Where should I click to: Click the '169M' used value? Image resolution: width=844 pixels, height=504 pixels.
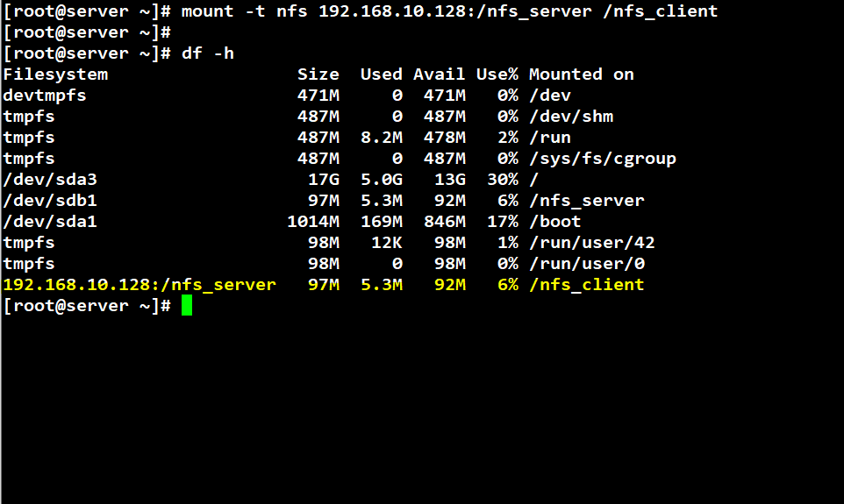[381, 221]
